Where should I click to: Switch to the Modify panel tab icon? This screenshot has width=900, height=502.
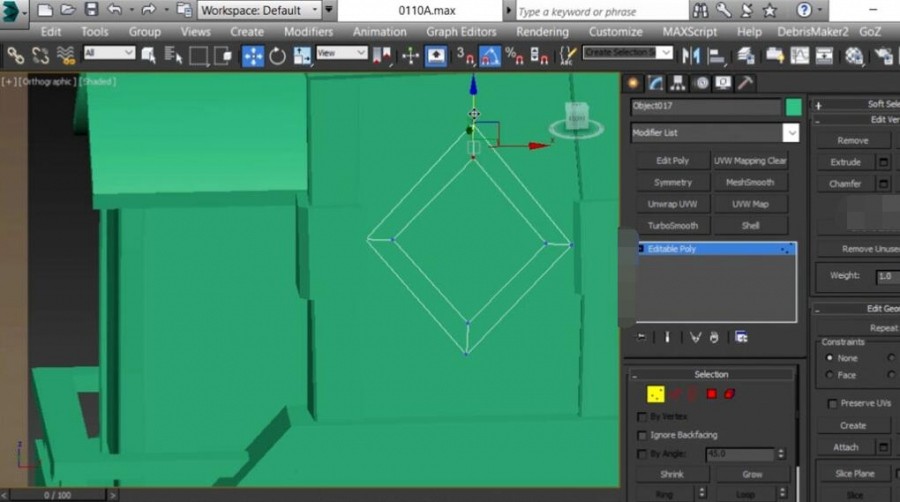655,83
